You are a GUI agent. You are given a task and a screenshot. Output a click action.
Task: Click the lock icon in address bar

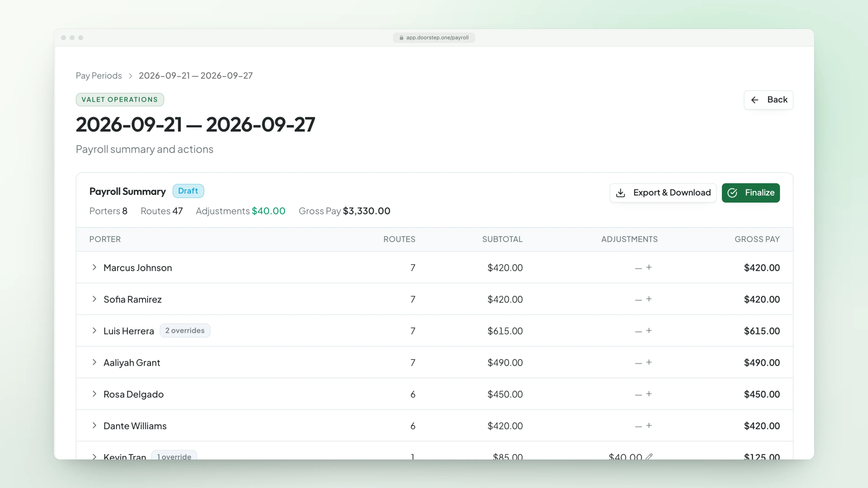(401, 38)
